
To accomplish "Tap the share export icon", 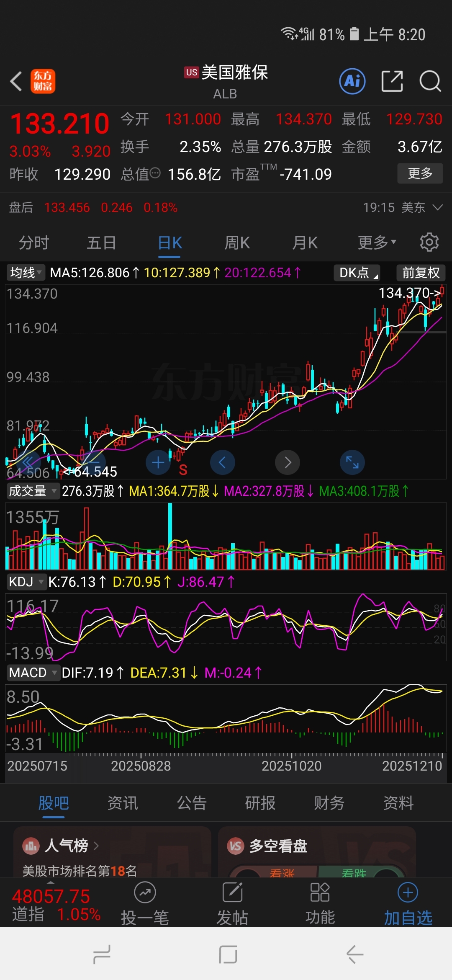I will pos(392,81).
